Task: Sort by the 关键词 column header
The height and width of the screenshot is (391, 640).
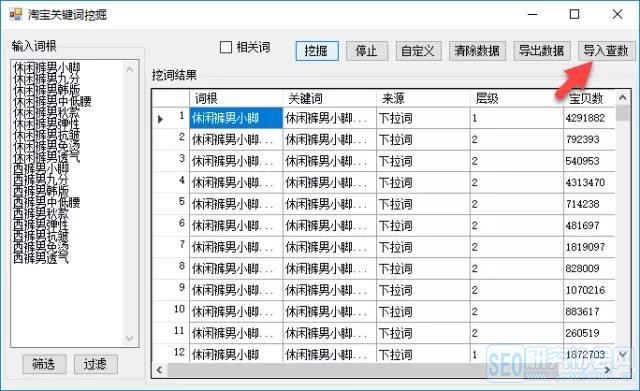Action: 329,98
